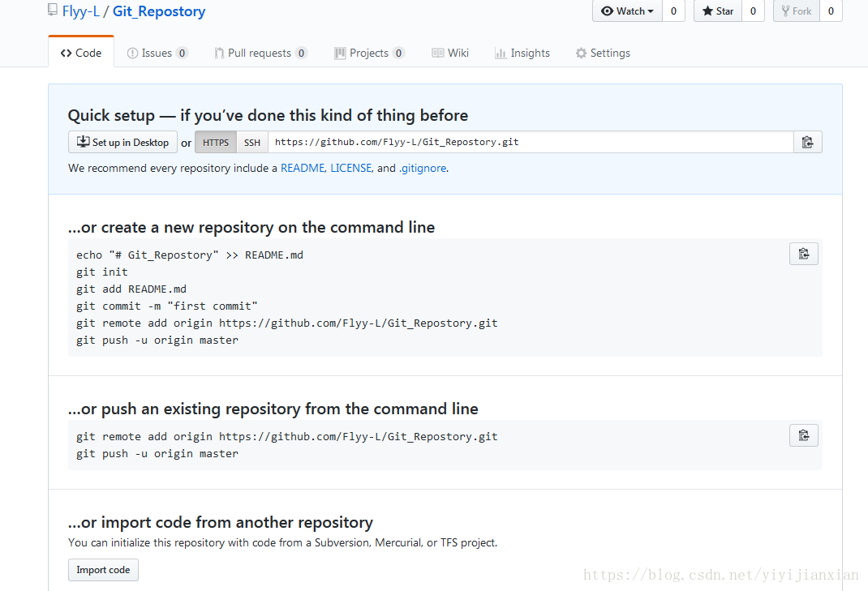The height and width of the screenshot is (591, 868).
Task: Open the Pull requests tab
Action: tap(260, 54)
